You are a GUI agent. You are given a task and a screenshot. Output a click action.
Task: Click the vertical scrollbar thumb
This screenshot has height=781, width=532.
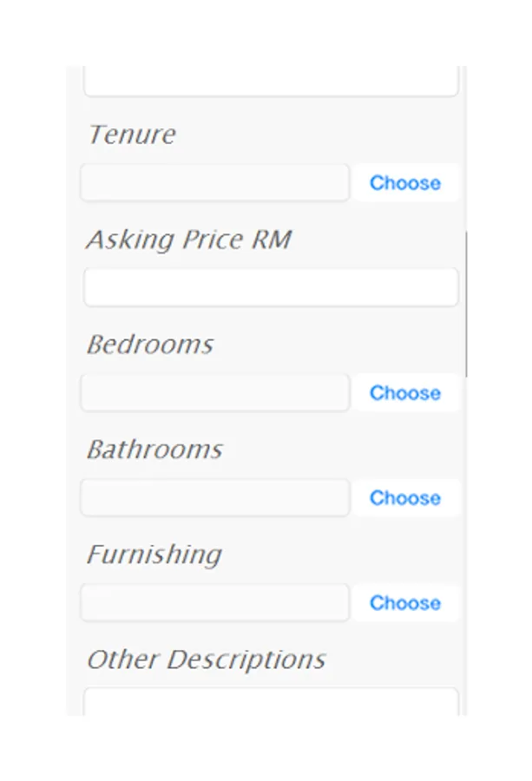click(x=467, y=304)
